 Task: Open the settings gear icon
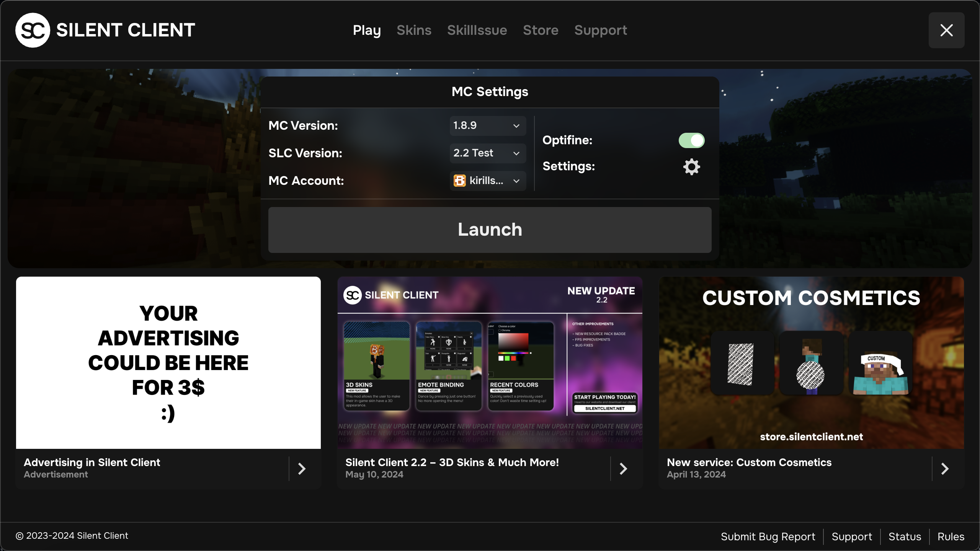coord(691,166)
